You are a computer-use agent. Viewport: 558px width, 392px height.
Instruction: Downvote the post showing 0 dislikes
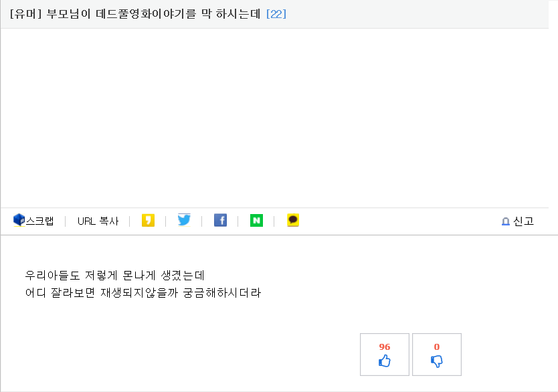[x=436, y=355]
